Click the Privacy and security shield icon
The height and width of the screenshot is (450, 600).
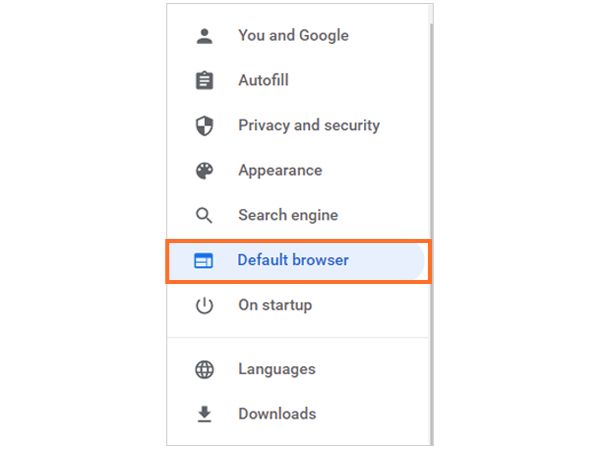(x=204, y=126)
